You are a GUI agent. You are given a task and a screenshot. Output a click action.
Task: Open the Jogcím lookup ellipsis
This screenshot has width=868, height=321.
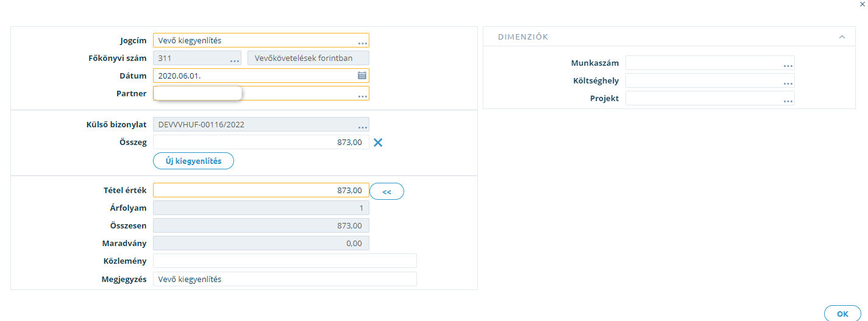coord(363,43)
